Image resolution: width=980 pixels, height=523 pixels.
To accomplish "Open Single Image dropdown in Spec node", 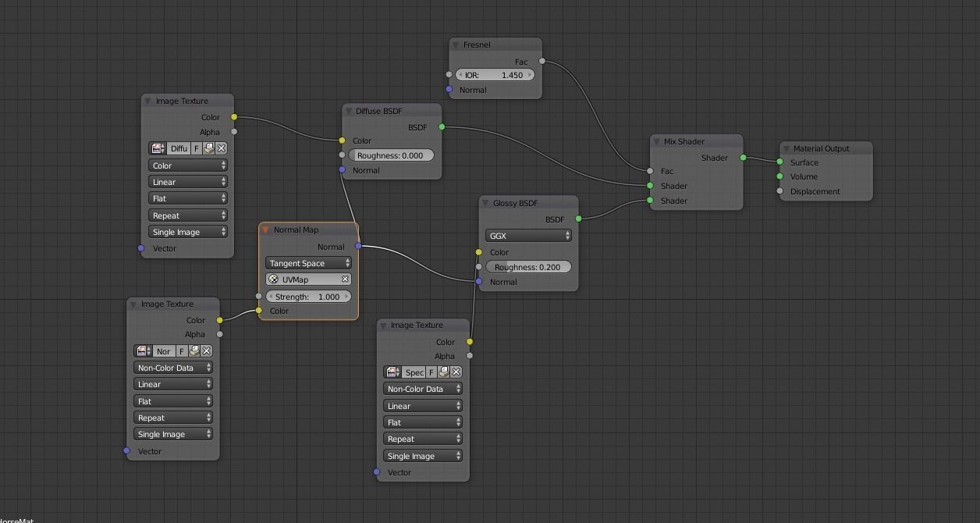I will click(x=423, y=456).
